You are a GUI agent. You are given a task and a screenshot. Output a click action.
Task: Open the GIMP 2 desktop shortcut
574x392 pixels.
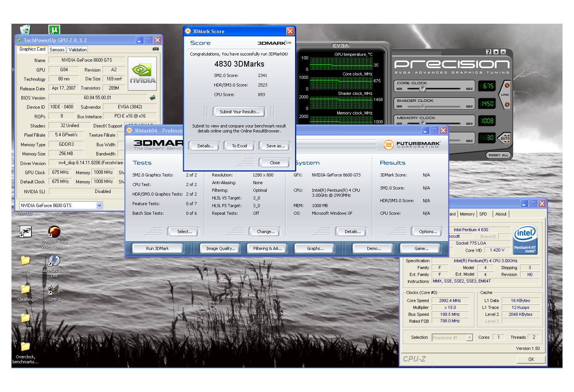coord(54,289)
